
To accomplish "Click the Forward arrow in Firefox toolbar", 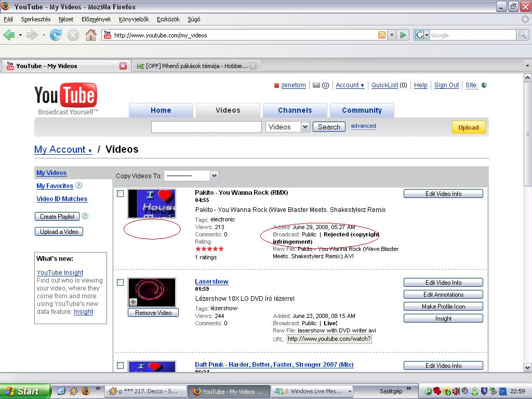I will click(32, 35).
